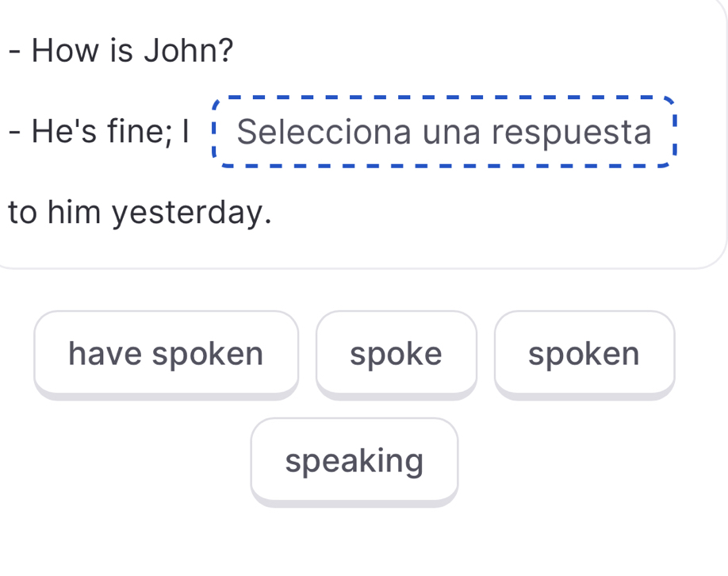Tap the dashed answer placeholder box
The image size is (728, 576).
443,132
